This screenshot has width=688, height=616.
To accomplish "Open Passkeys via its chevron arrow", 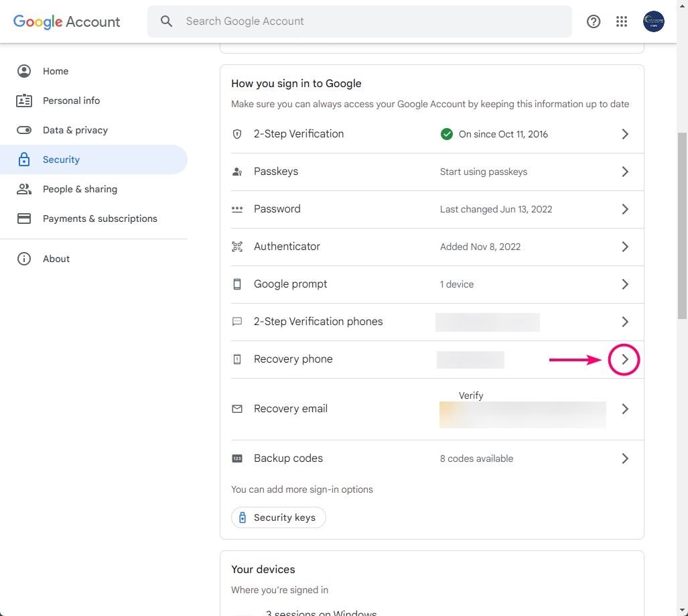I will [x=625, y=172].
